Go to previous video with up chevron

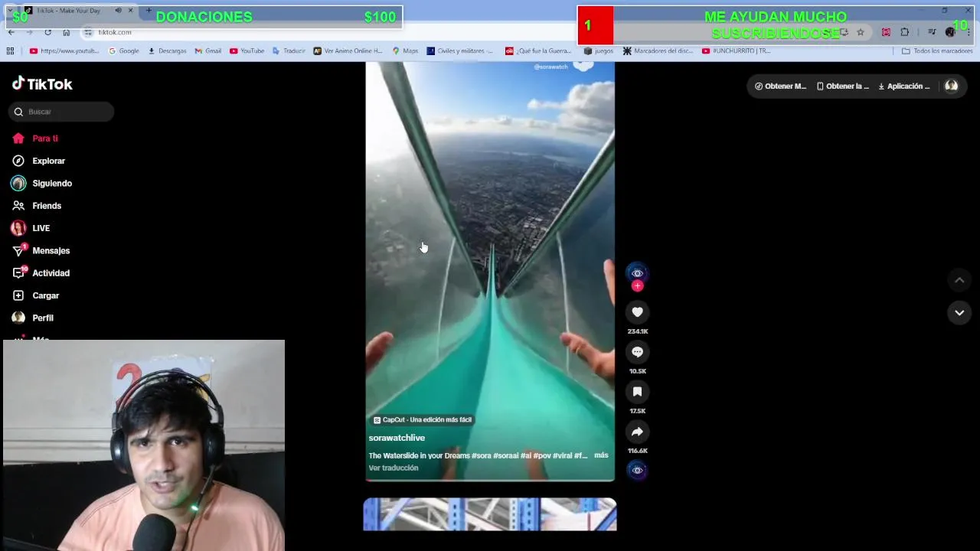point(959,280)
